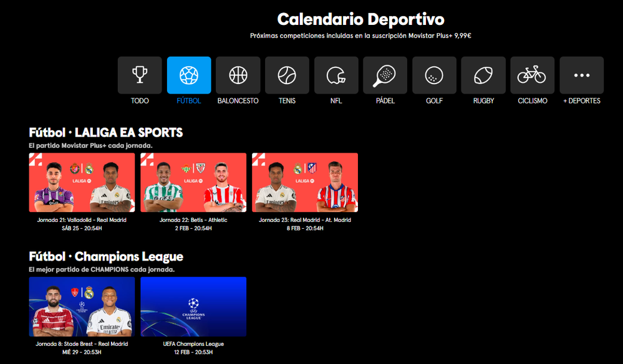The image size is (623, 364).
Task: Choose the Rugby ball icon
Action: click(x=483, y=75)
